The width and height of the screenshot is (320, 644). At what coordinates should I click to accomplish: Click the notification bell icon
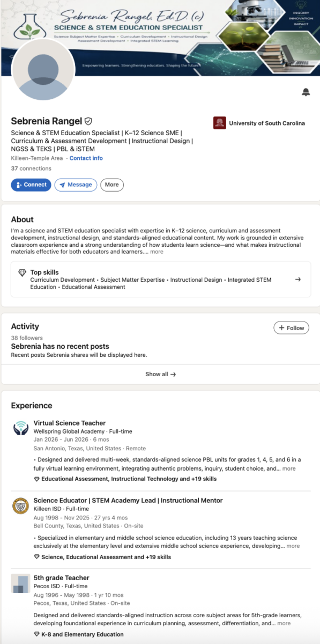coord(306,92)
